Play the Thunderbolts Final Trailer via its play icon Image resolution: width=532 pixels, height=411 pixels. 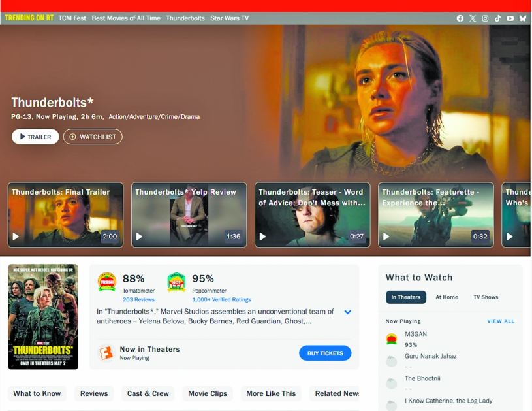pos(16,237)
